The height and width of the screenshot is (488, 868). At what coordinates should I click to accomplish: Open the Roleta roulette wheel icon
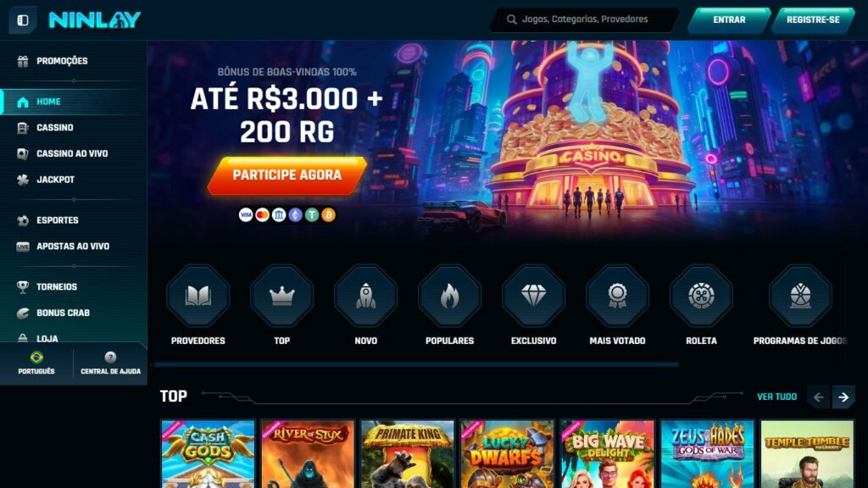[x=701, y=296]
